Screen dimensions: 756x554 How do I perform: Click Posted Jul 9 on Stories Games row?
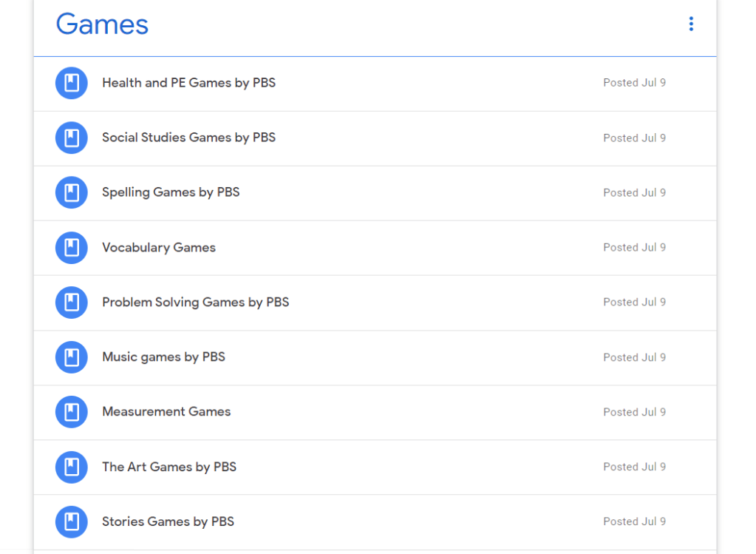[634, 521]
